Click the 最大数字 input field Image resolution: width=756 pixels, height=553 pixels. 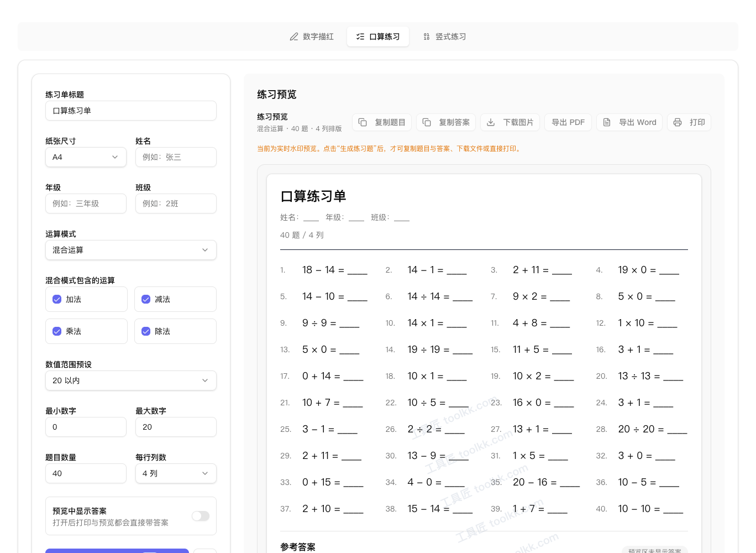[x=176, y=427]
